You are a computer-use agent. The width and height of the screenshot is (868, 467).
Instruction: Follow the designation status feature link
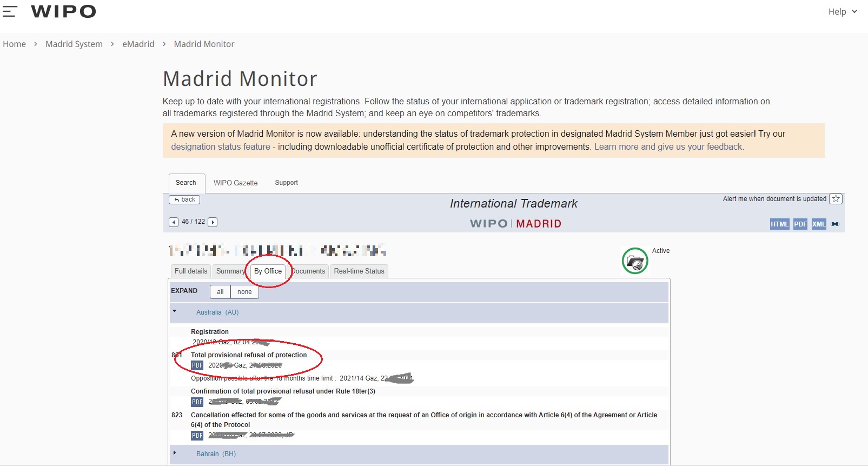tap(220, 147)
